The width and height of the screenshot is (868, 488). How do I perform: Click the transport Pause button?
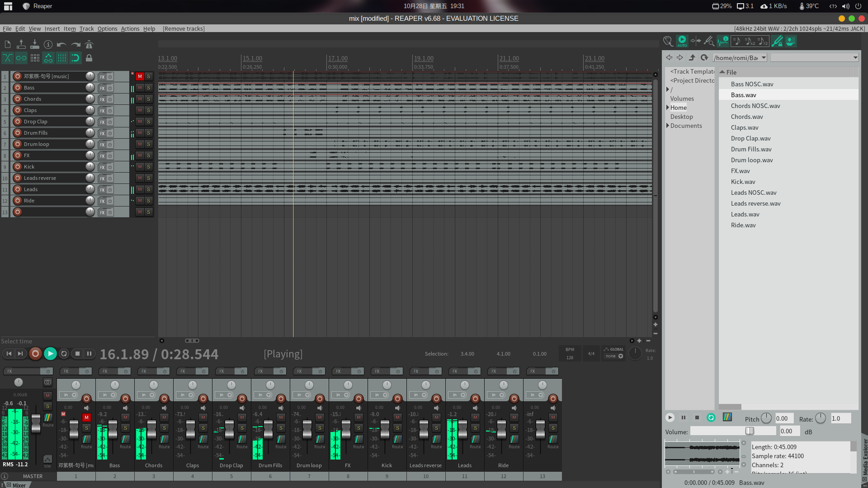[90, 354]
